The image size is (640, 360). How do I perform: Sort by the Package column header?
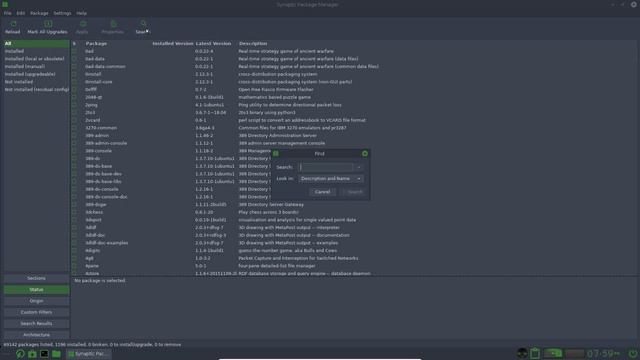tap(96, 43)
